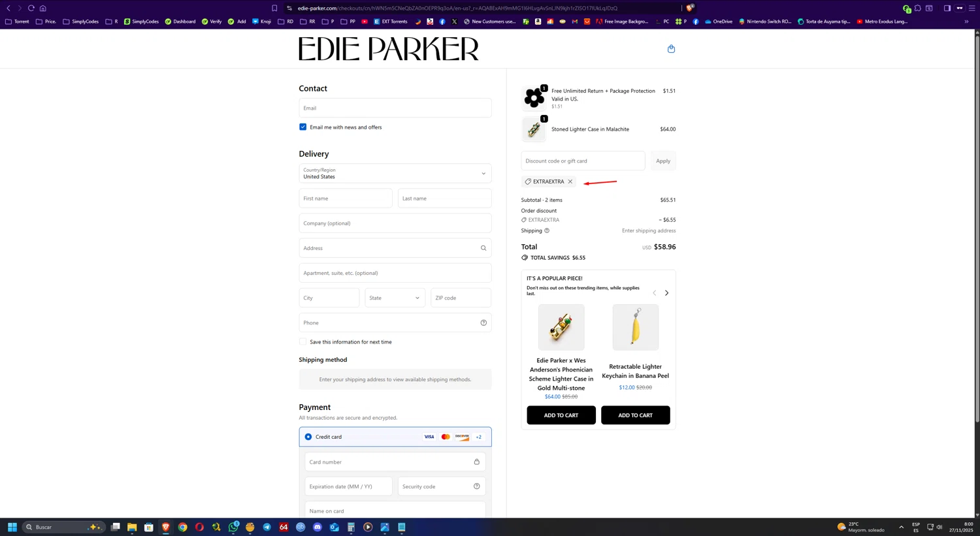Open Opera browser from the taskbar
The width and height of the screenshot is (980, 536).
pyautogui.click(x=199, y=527)
